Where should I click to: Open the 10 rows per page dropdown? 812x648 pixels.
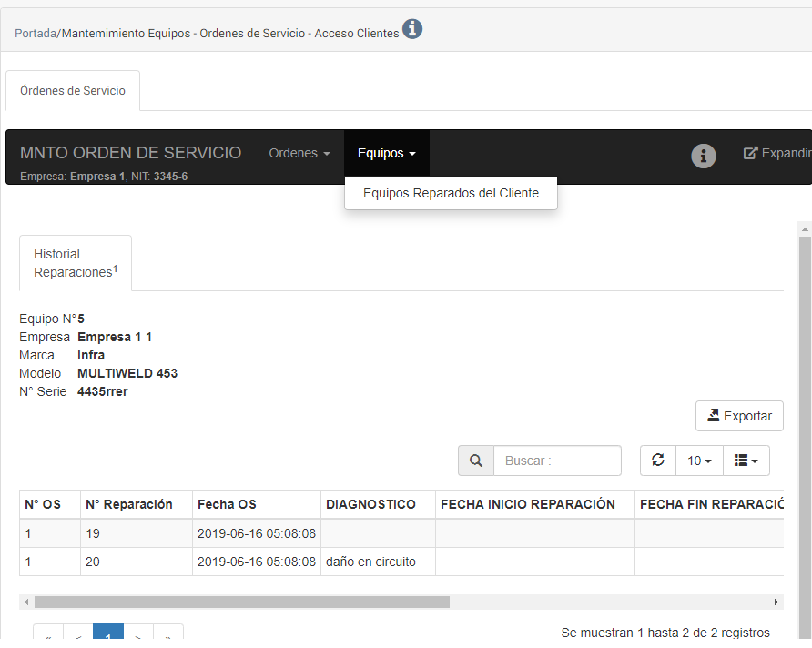click(699, 461)
